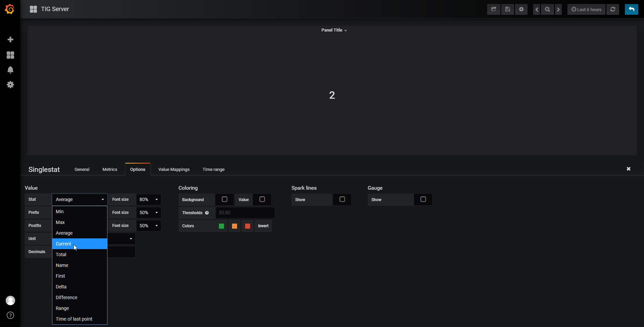Enable Background coloring checkbox
This screenshot has width=644, height=327.
(x=225, y=199)
